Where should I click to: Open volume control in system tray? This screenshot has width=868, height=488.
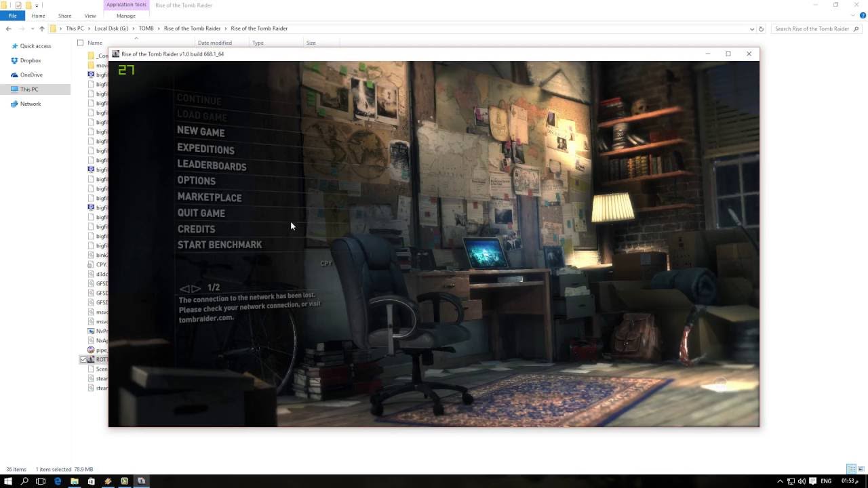[802, 481]
